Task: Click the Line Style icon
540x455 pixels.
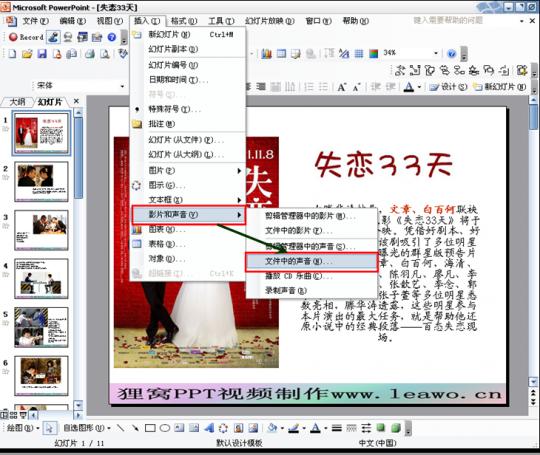Action: pos(336,428)
